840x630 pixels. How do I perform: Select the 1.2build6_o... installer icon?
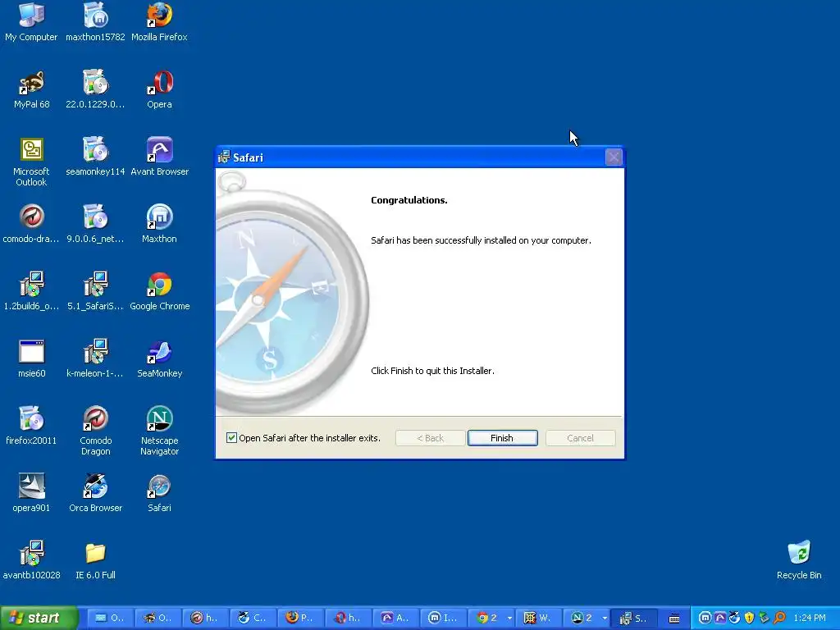31,291
